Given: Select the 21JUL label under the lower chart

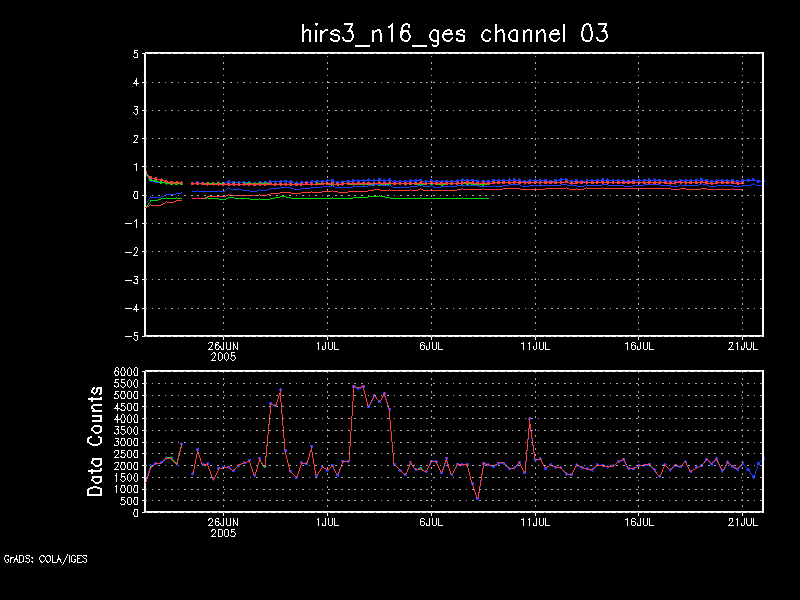Looking at the screenshot, I should pyautogui.click(x=743, y=521).
